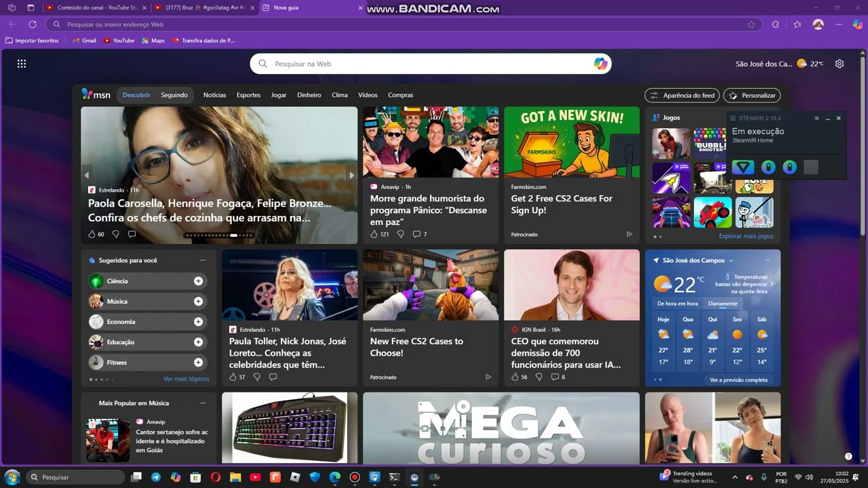Open Ver mais tópicos link
The width and height of the screenshot is (868, 488).
[186, 379]
